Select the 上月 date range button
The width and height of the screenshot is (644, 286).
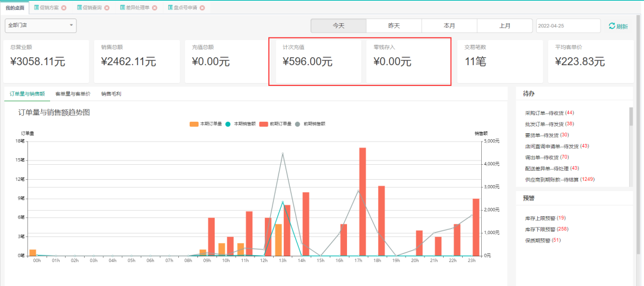[x=504, y=26]
